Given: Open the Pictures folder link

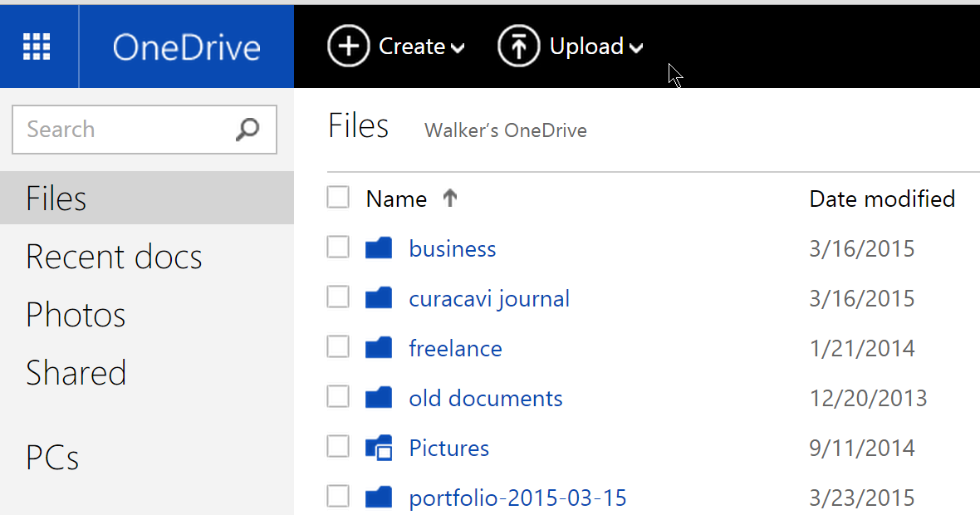Looking at the screenshot, I should 448,448.
